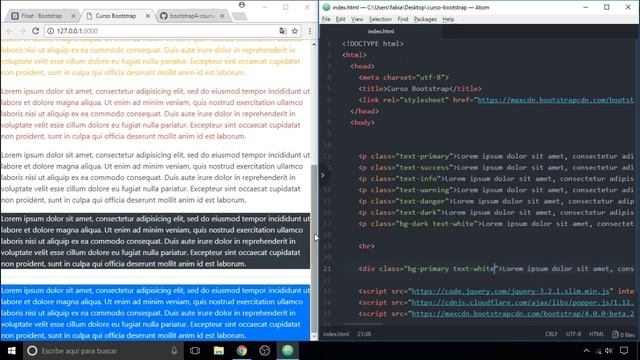Open Task View on taskbar
The image size is (640, 360).
(195, 351)
